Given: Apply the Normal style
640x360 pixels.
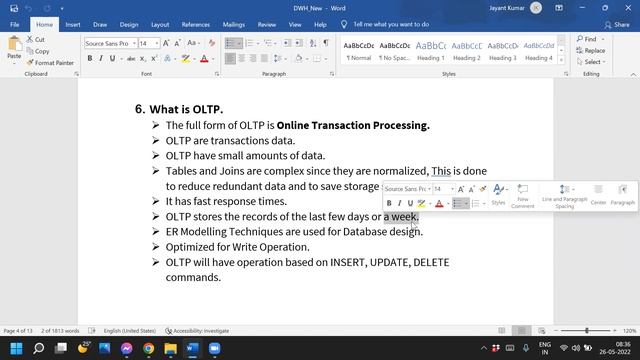Looking at the screenshot, I should coord(359,51).
